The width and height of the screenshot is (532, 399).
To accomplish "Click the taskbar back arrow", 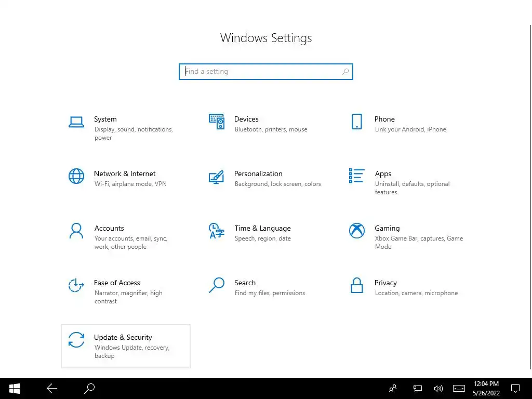I will pyautogui.click(x=52, y=389).
